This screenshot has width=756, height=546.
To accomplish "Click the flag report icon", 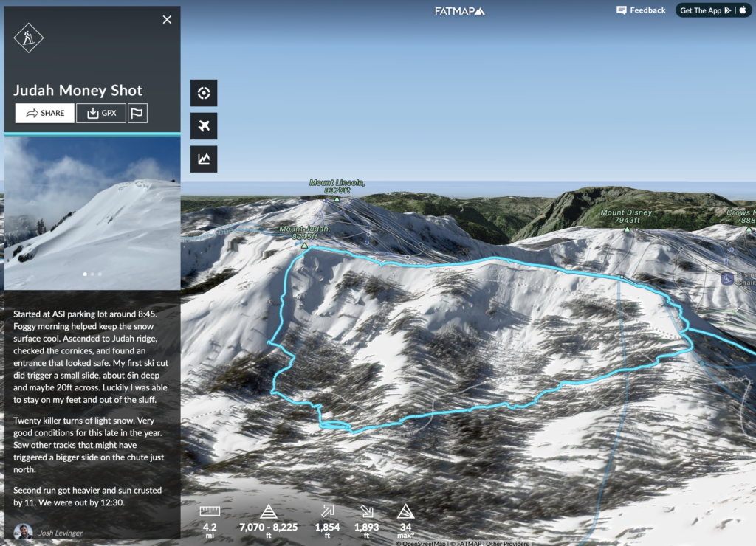I will 137,113.
